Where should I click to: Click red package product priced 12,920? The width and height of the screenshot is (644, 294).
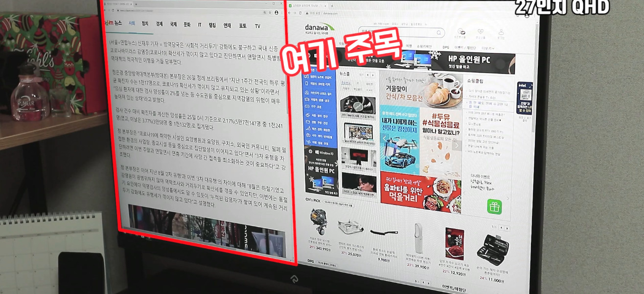click(455, 251)
